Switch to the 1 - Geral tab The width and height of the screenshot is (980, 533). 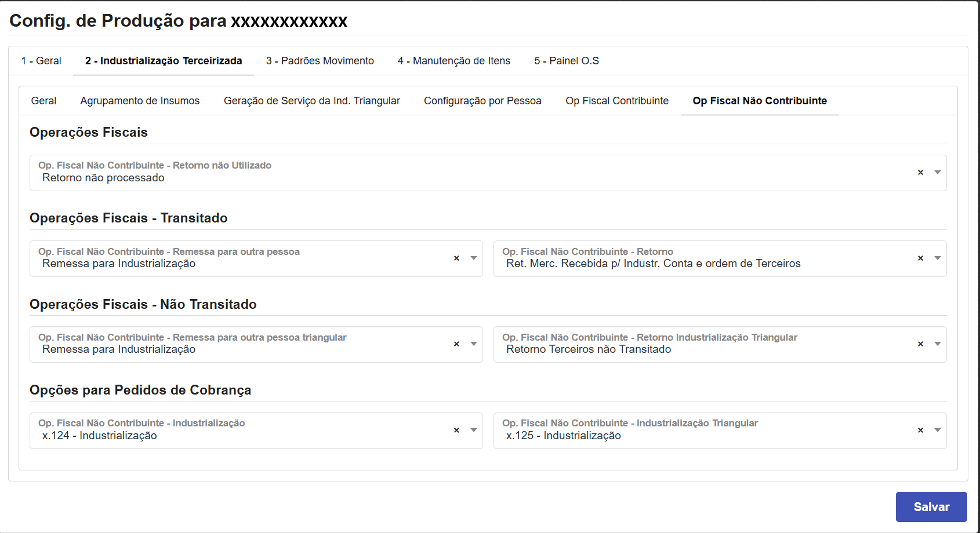(x=41, y=61)
